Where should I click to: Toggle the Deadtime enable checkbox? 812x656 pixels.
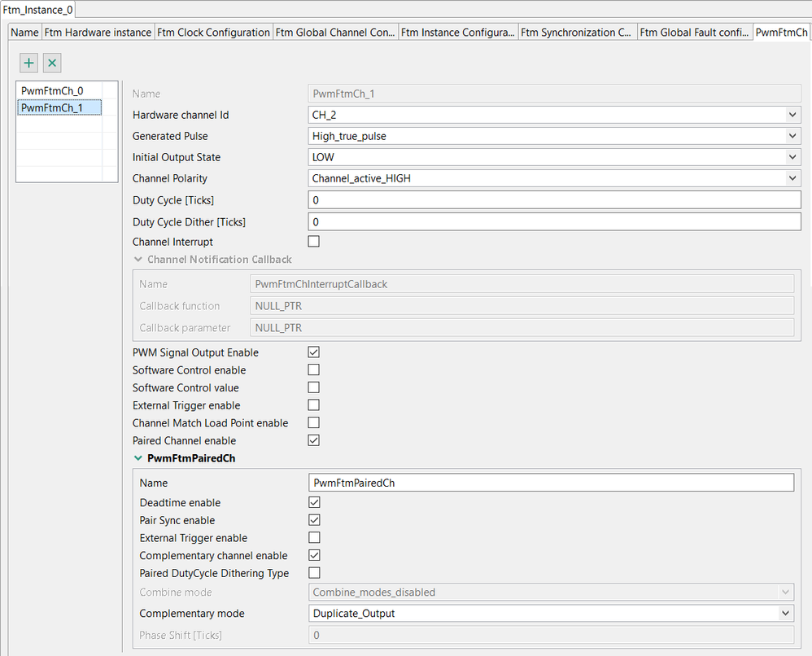[314, 503]
